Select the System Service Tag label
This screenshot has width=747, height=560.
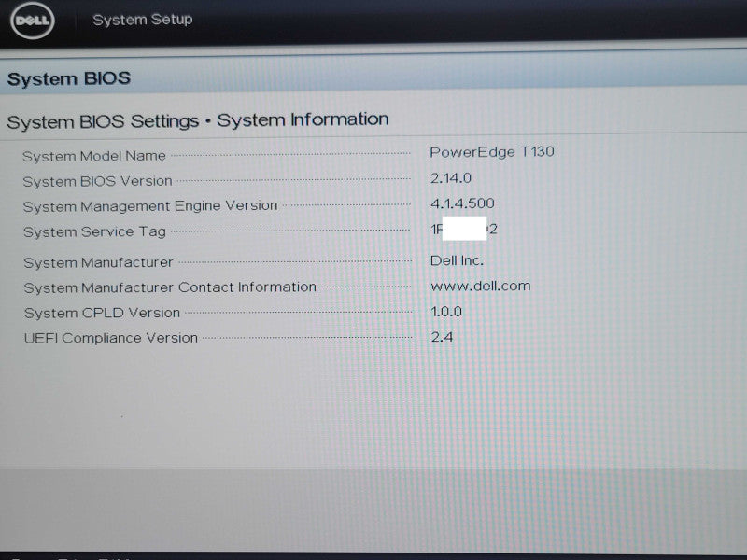(x=94, y=231)
